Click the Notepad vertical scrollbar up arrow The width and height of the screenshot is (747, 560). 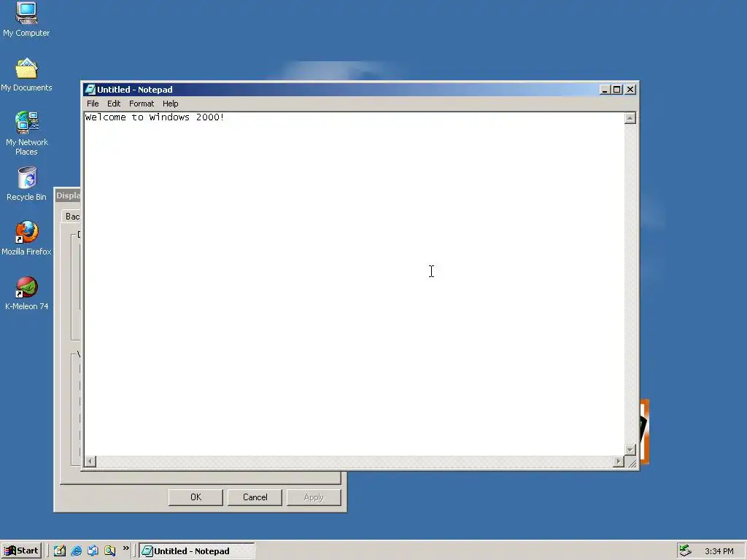pos(630,118)
